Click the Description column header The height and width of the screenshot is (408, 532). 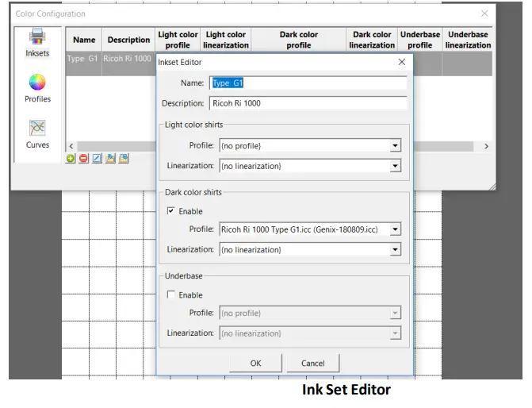pos(128,40)
